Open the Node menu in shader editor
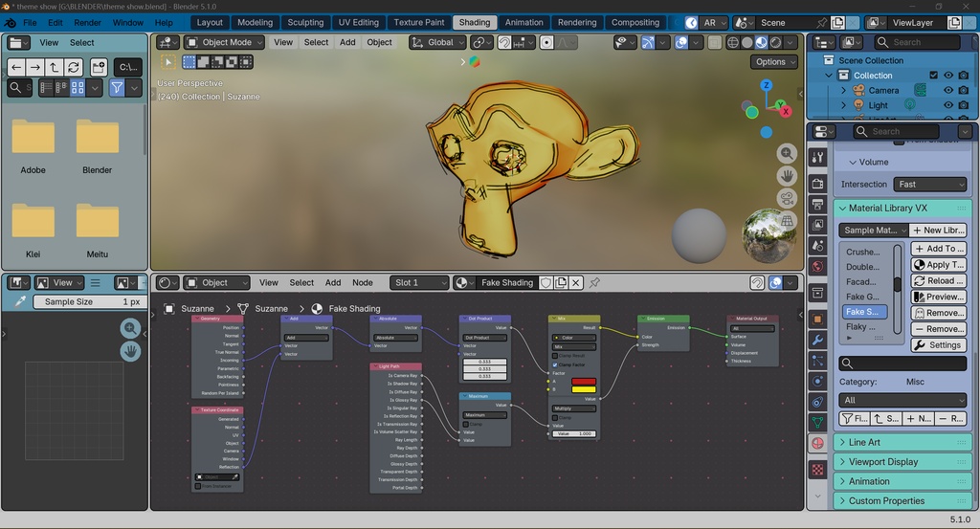The width and height of the screenshot is (980, 529). click(363, 283)
